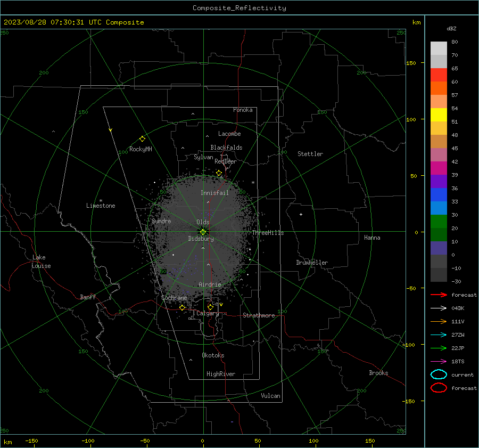
Task: Click the red forecast ellipse legend icon
Action: coord(439,388)
